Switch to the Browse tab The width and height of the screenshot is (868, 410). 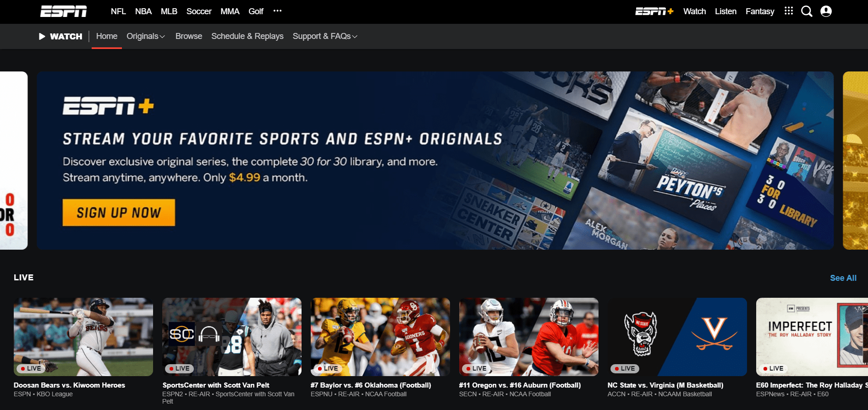pos(189,36)
